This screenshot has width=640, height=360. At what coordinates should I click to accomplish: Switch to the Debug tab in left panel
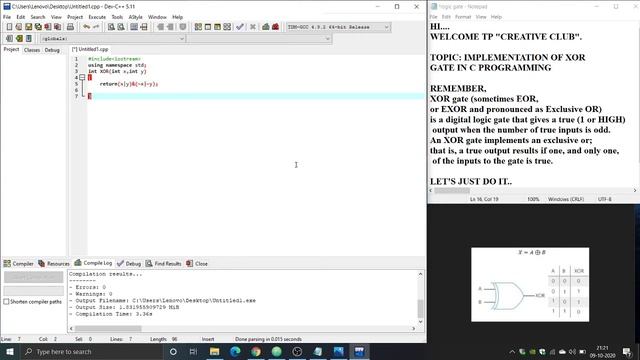tap(52, 50)
